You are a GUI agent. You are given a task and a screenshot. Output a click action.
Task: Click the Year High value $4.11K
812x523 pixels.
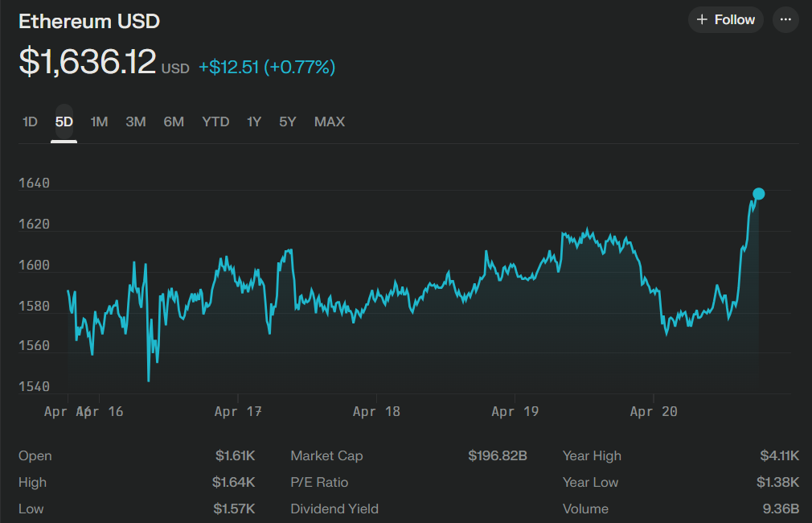click(x=779, y=456)
